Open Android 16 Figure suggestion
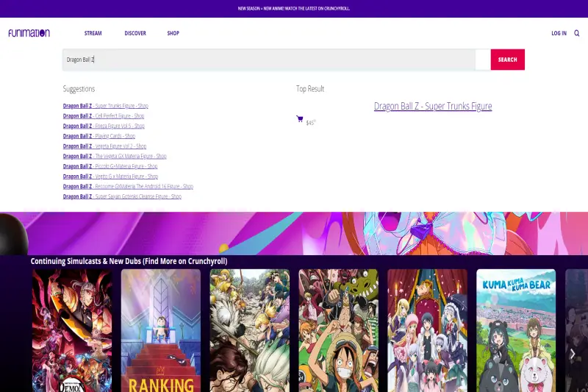Image resolution: width=588 pixels, height=392 pixels. point(128,187)
